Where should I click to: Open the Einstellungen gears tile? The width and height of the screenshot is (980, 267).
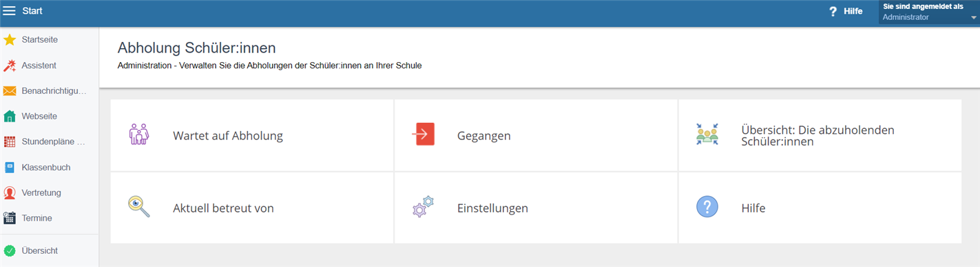pyautogui.click(x=536, y=208)
